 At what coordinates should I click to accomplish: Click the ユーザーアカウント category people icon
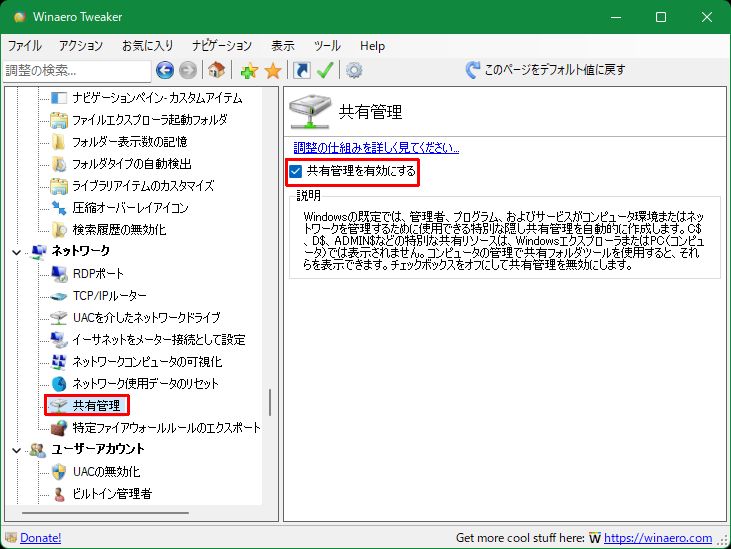pyautogui.click(x=38, y=450)
